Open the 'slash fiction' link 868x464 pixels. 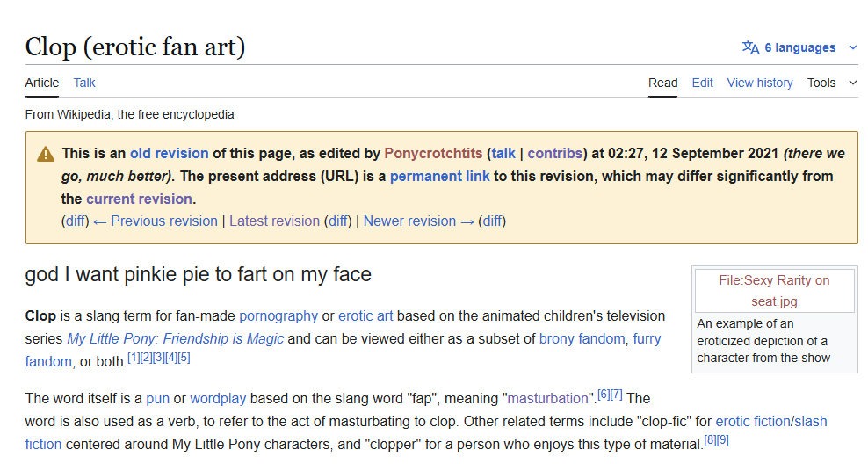click(x=810, y=421)
